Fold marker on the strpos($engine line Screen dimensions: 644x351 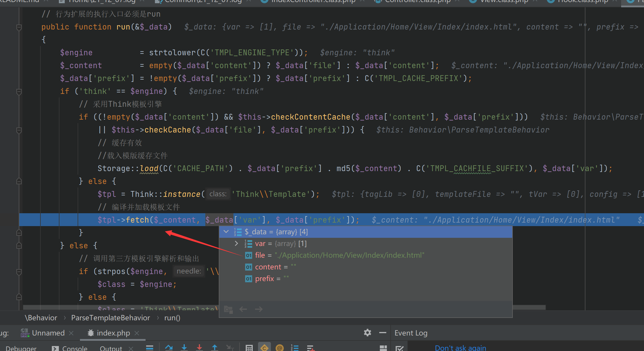[x=19, y=272]
